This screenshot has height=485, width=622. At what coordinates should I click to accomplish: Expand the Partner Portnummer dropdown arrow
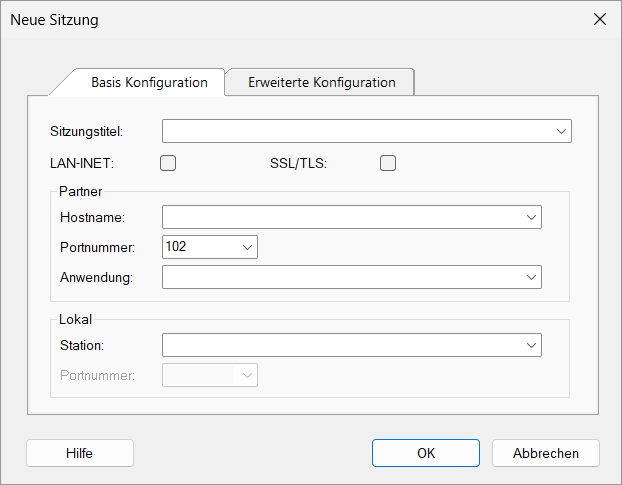click(x=247, y=246)
